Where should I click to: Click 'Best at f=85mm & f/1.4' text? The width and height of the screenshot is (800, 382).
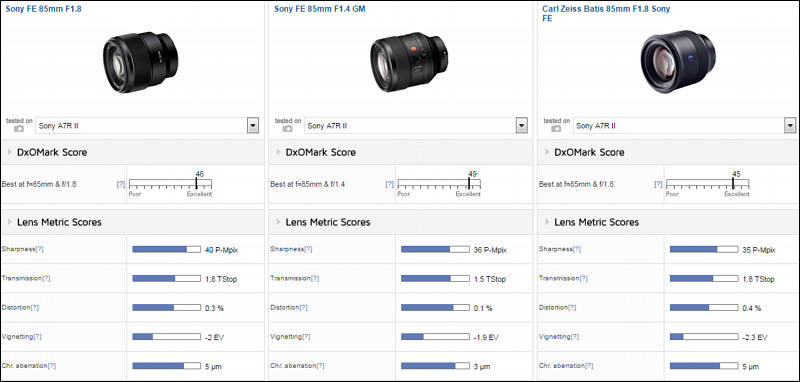(x=308, y=184)
